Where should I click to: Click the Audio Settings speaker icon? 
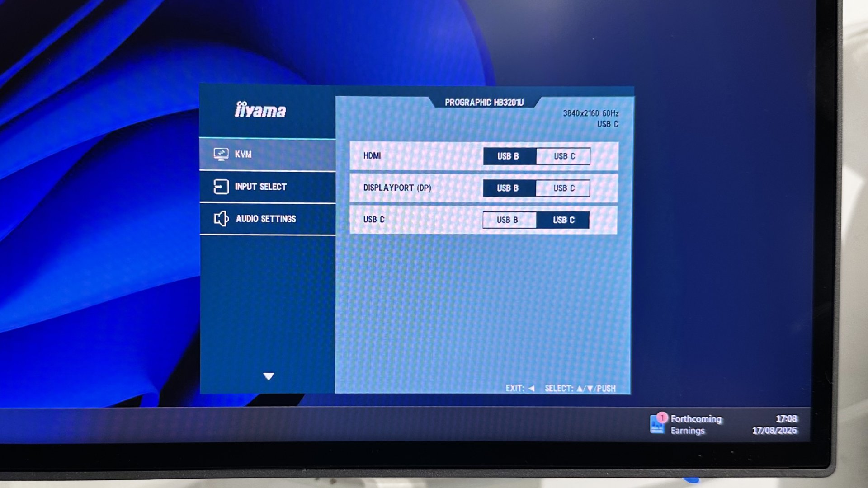(221, 219)
